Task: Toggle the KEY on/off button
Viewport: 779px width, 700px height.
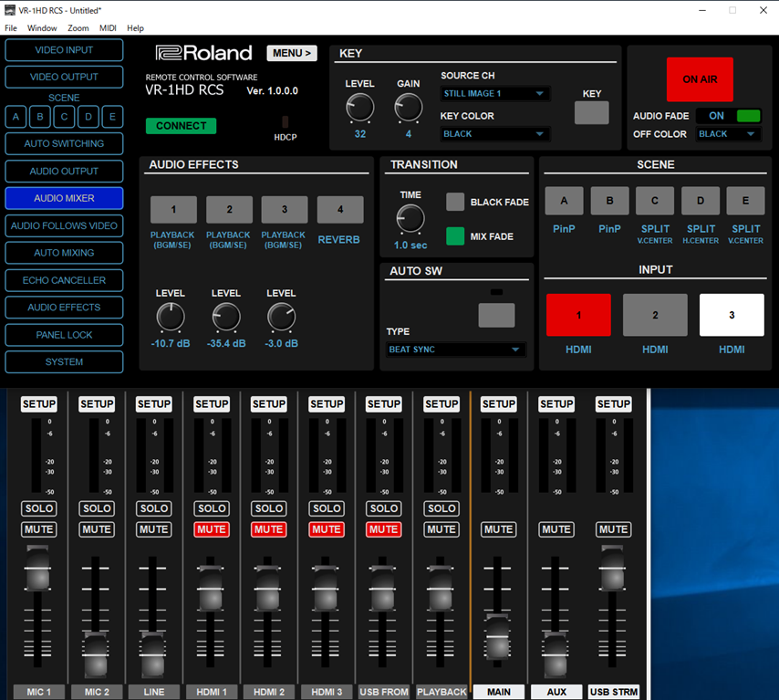Action: pyautogui.click(x=591, y=113)
